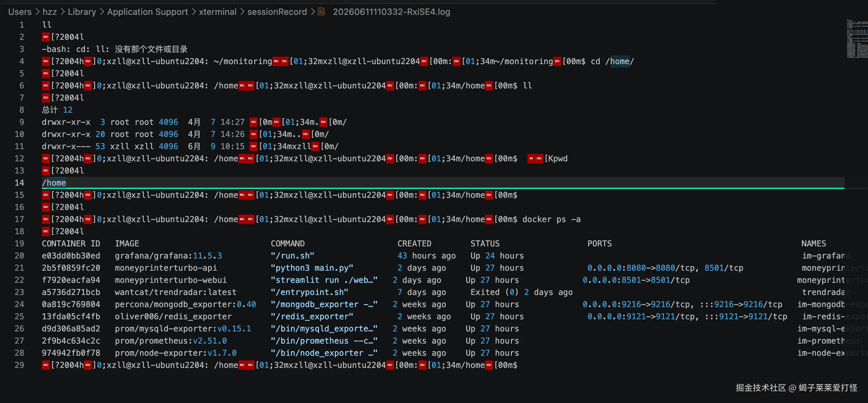Click the IMAGE column header
Image resolution: width=868 pixels, height=403 pixels.
pyautogui.click(x=127, y=244)
